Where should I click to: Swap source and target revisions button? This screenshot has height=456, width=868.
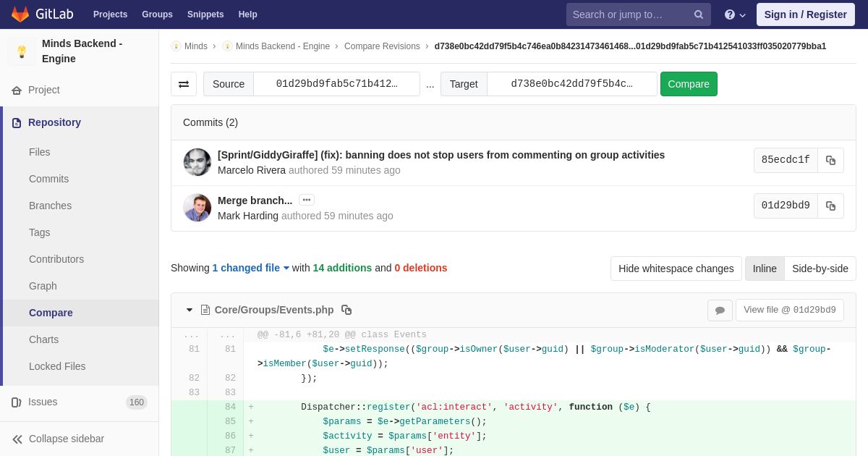[x=184, y=84]
